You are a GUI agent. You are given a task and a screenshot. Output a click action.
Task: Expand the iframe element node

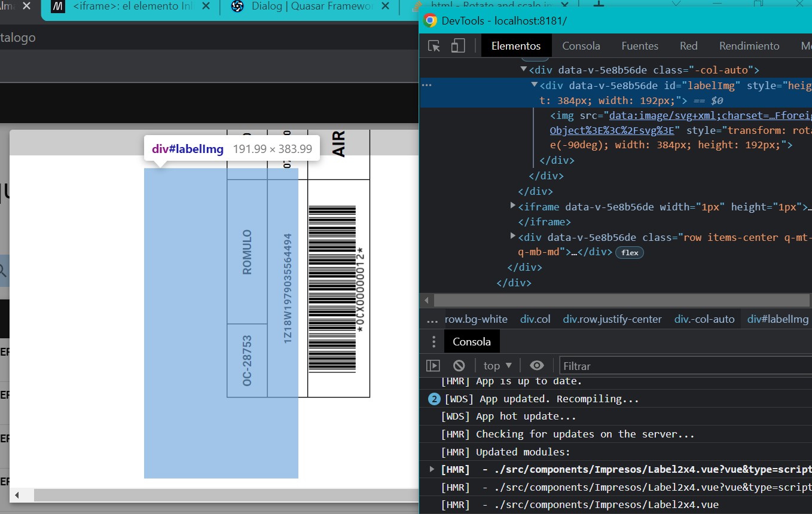[x=513, y=206]
